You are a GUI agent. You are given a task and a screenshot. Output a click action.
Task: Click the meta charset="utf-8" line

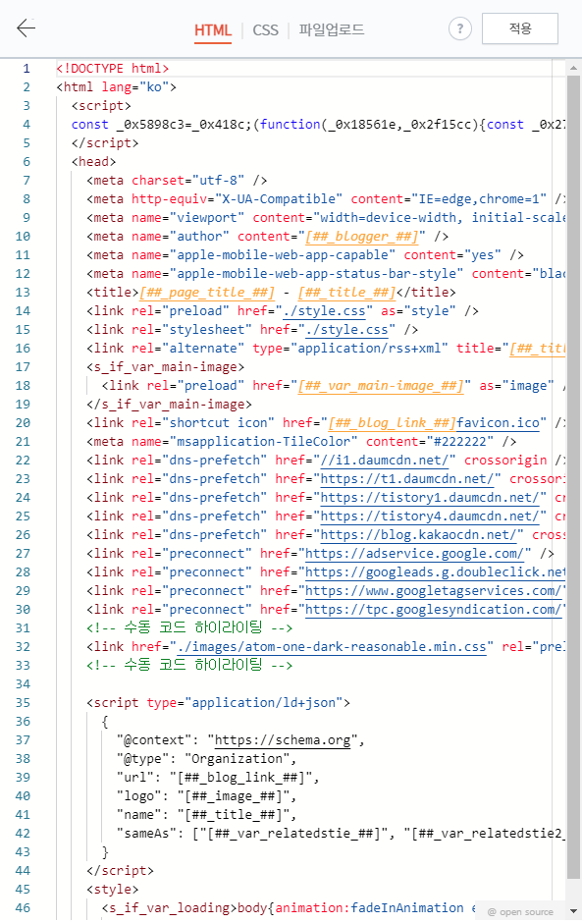pos(177,181)
